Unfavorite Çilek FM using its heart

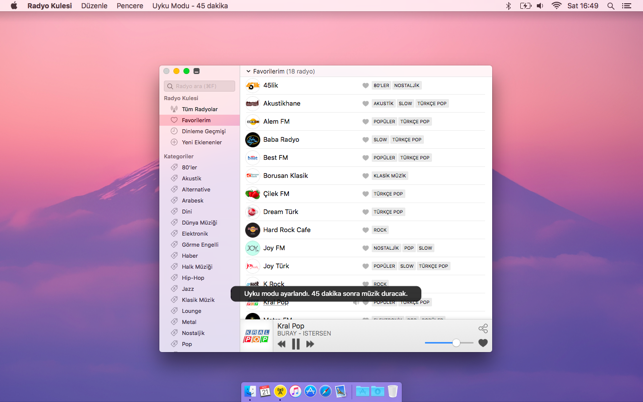(x=365, y=194)
